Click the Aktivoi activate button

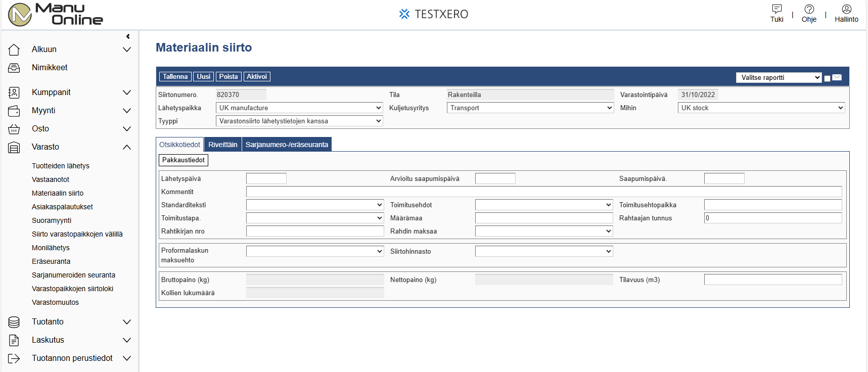pos(257,77)
